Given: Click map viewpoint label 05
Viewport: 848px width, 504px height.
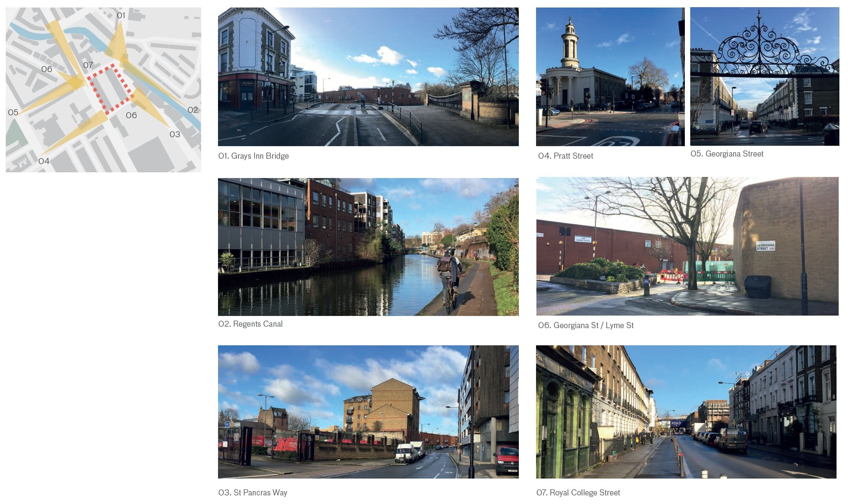Looking at the screenshot, I should [13, 112].
